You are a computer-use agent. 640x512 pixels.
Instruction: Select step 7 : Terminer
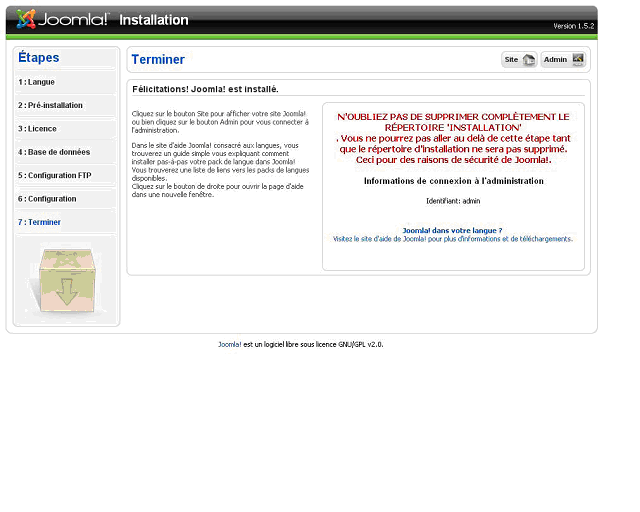pos(39,222)
